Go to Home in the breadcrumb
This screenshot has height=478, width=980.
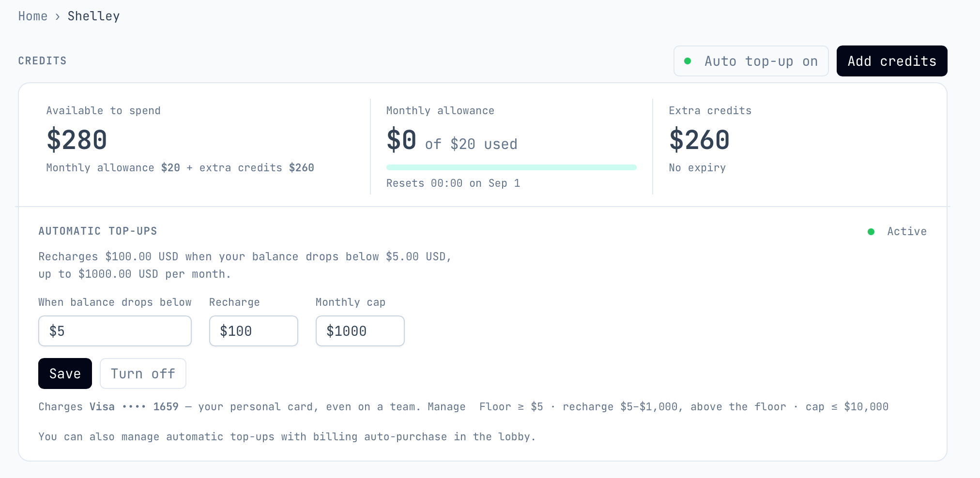tap(33, 16)
